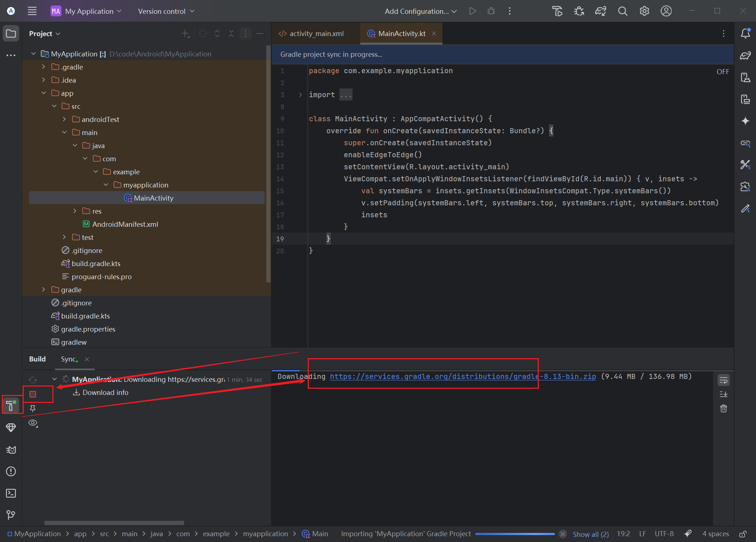Image resolution: width=756 pixels, height=542 pixels.
Task: Open the Build tool window hammer icon
Action: (x=11, y=405)
